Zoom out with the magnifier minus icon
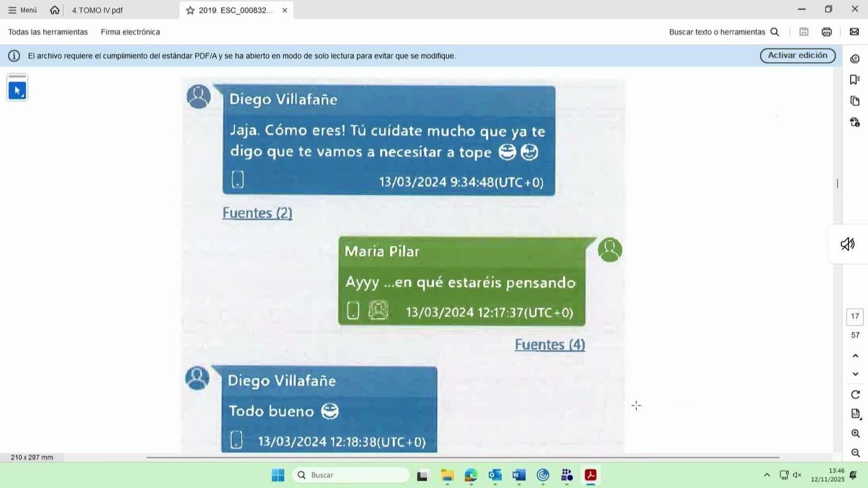Image resolution: width=868 pixels, height=488 pixels. tap(856, 453)
